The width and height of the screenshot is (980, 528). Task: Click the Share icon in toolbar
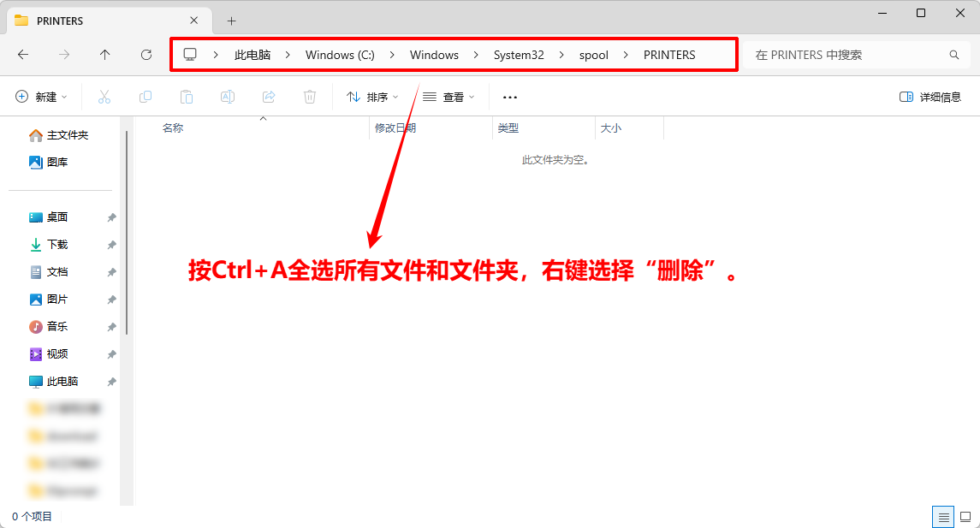(269, 97)
